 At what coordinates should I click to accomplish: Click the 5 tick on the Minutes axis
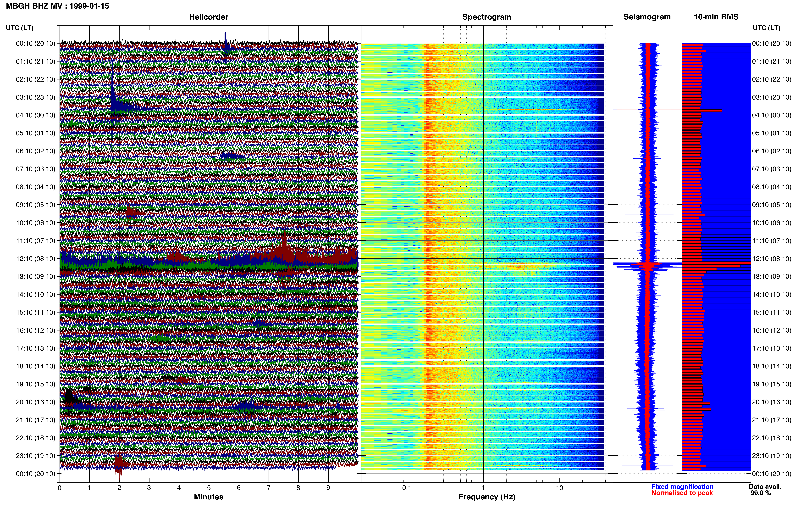coord(209,488)
